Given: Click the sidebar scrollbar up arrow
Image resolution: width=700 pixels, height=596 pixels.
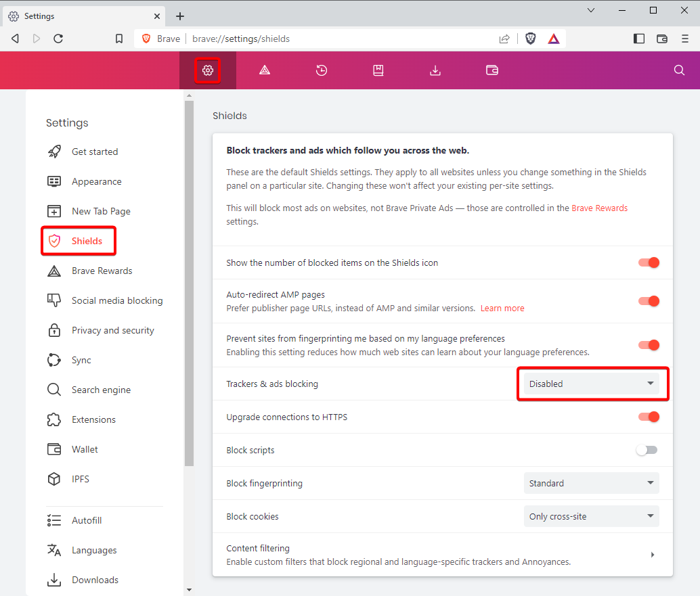Looking at the screenshot, I should [x=190, y=95].
